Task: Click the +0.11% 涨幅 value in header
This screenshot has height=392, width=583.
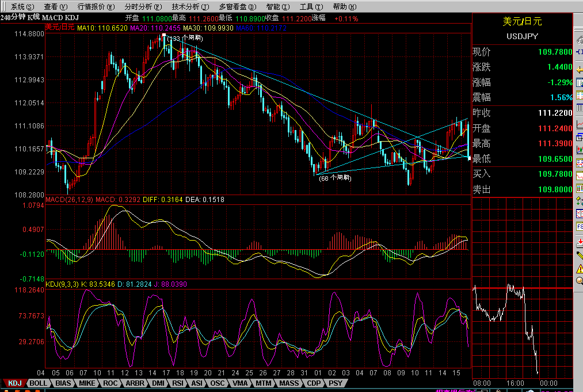Action: coord(346,18)
